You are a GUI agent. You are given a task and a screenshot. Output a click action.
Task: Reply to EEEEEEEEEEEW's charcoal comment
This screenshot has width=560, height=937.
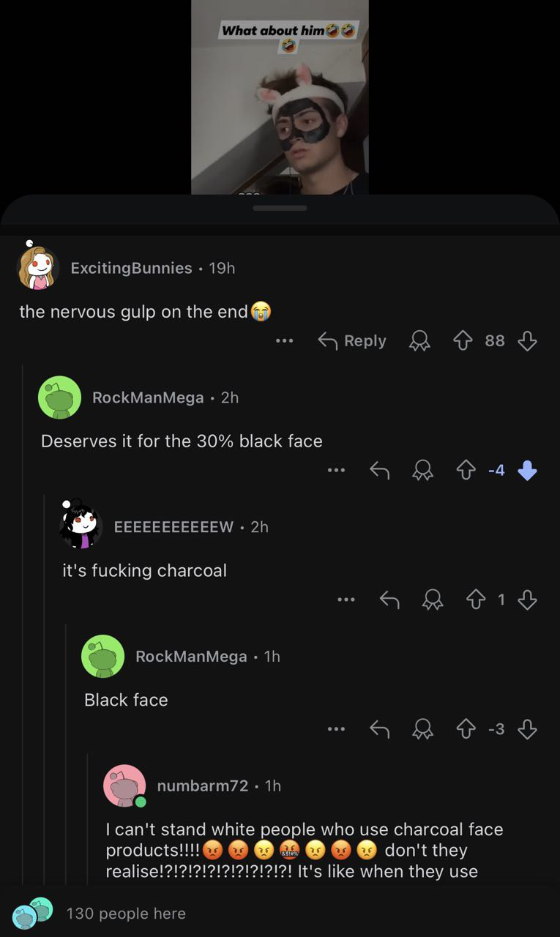coord(389,600)
